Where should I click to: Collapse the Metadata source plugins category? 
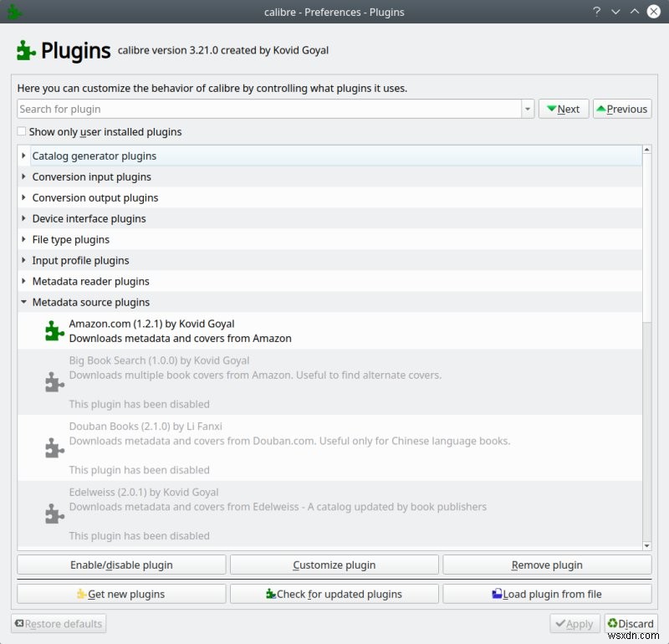point(23,302)
